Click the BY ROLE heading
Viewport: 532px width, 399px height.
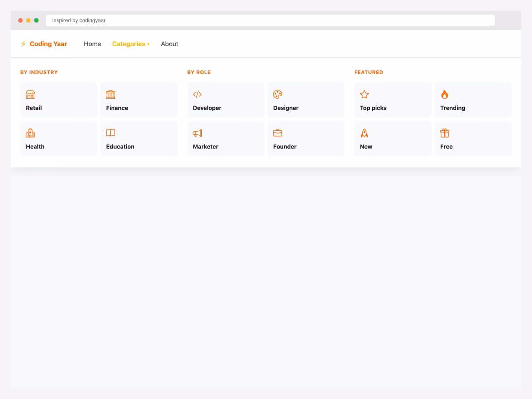[199, 72]
